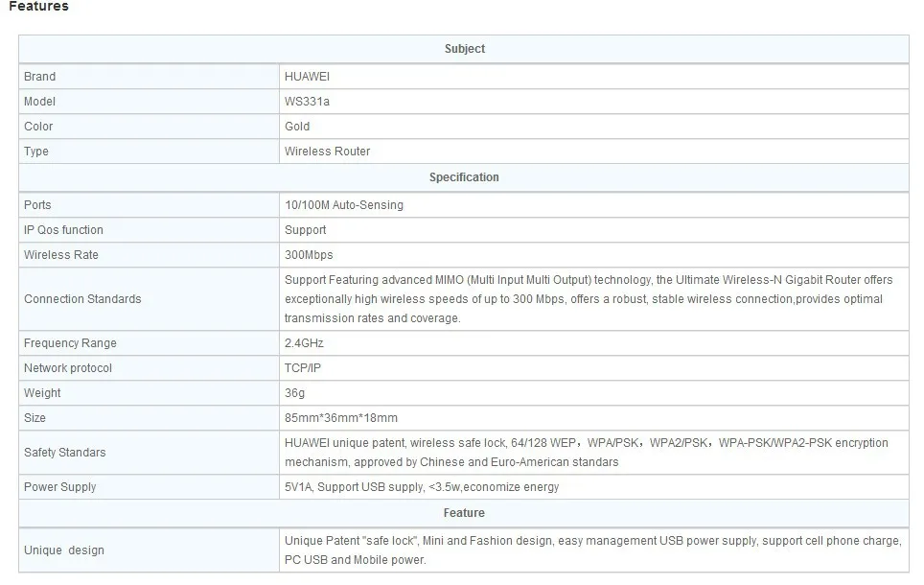The image size is (924, 585).
Task: Click the Ports label cell
Action: [x=37, y=205]
